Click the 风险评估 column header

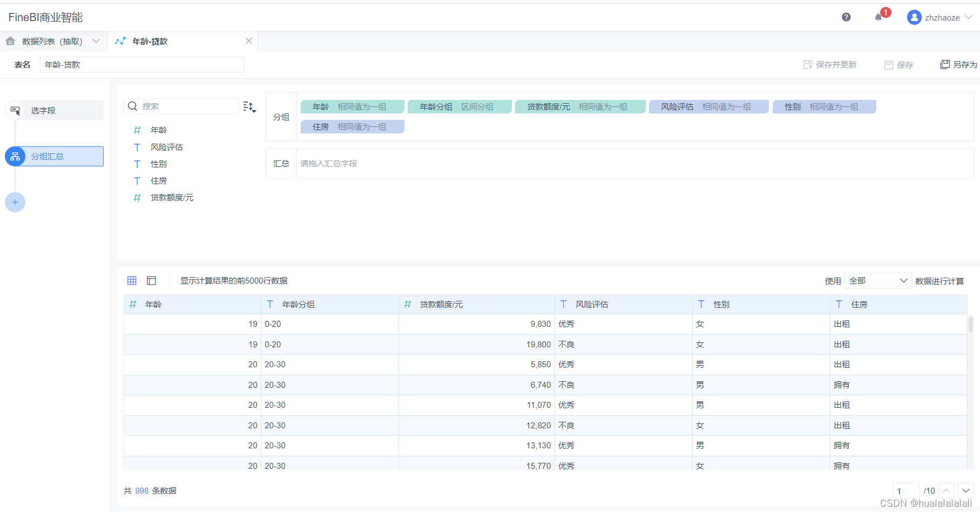(x=624, y=305)
